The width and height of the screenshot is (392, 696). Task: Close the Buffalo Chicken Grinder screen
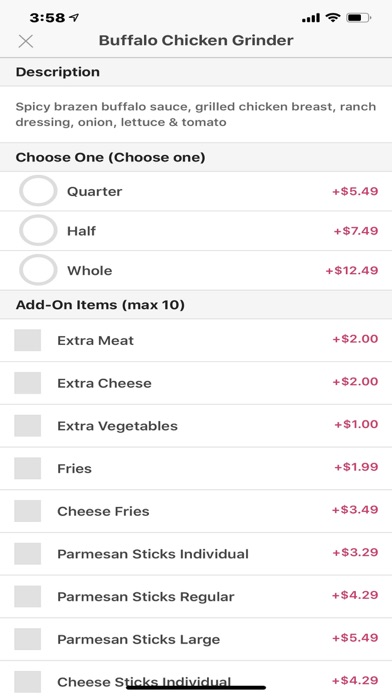26,41
